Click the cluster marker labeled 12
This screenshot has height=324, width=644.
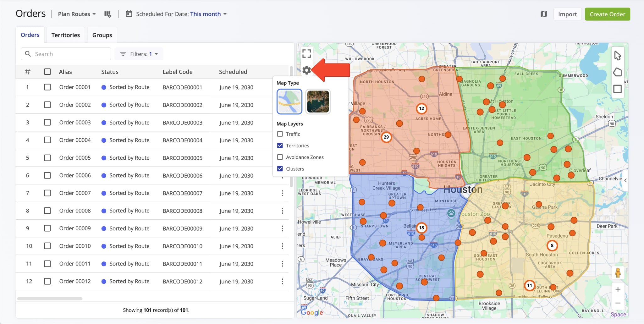[421, 108]
